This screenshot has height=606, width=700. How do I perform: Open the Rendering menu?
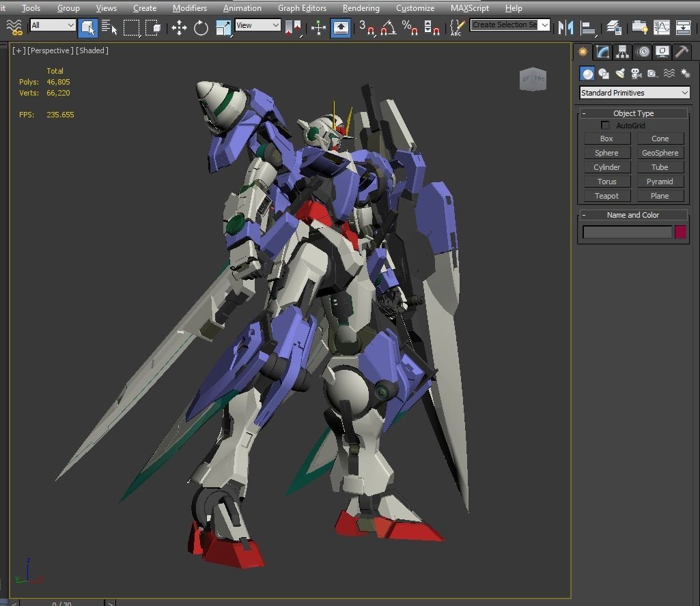point(361,8)
